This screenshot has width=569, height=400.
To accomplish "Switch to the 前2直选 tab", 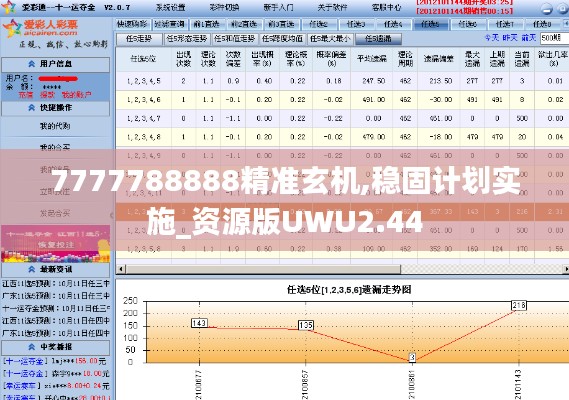I will coord(244,24).
